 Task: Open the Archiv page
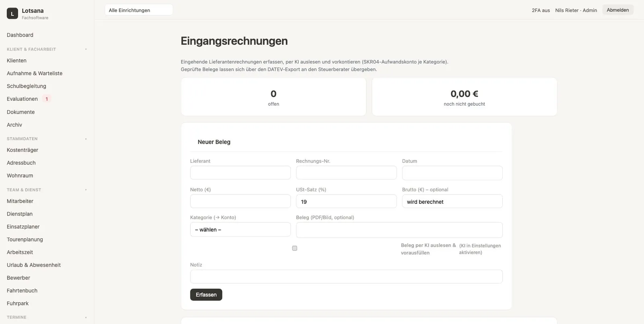14,125
